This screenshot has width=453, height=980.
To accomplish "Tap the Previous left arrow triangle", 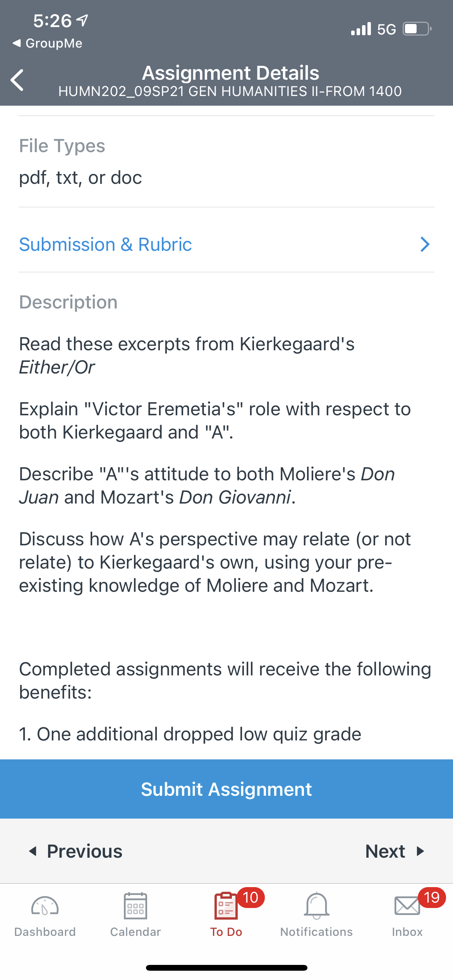I will coord(33,851).
